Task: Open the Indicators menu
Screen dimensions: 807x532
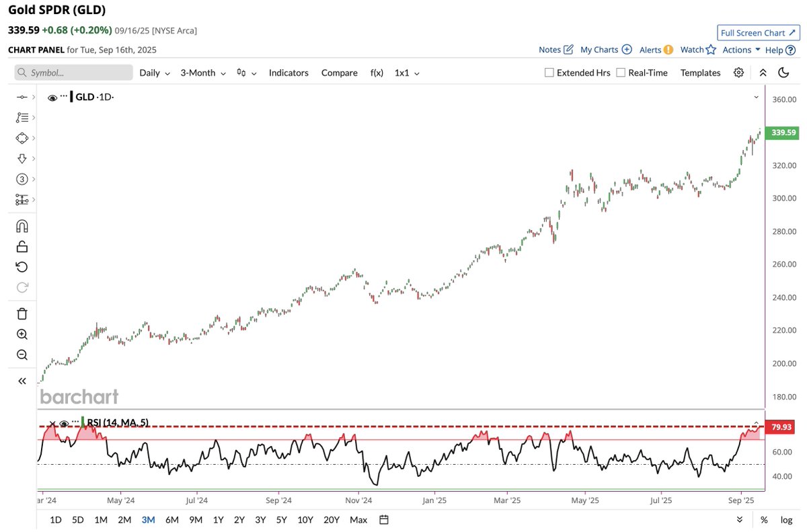Action: 289,73
